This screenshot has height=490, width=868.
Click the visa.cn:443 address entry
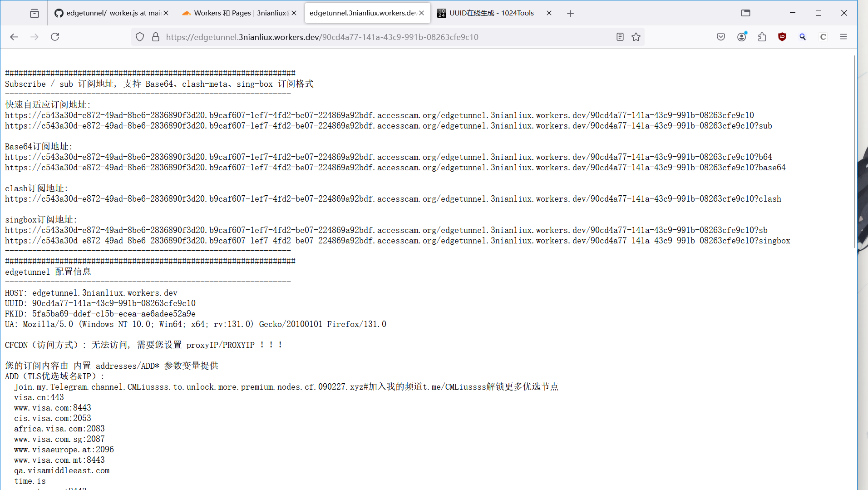[39, 397]
